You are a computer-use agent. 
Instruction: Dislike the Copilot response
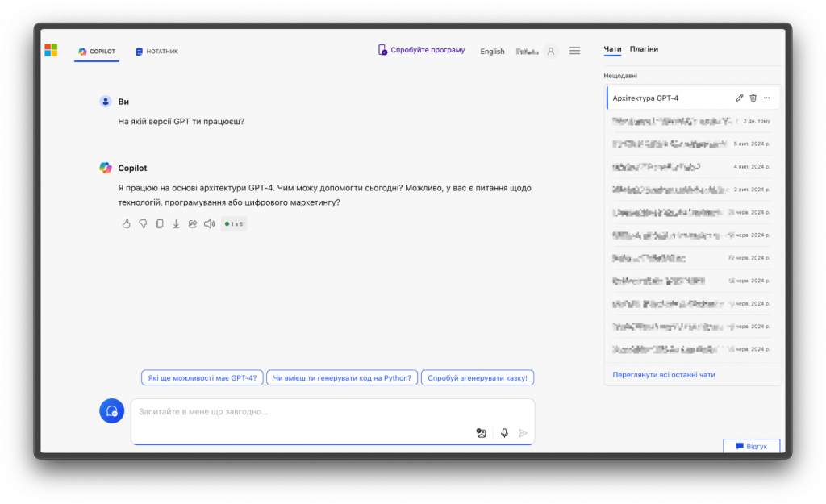(143, 224)
